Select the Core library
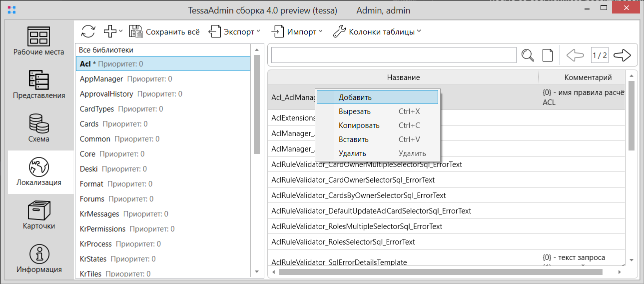The image size is (644, 284). [163, 154]
